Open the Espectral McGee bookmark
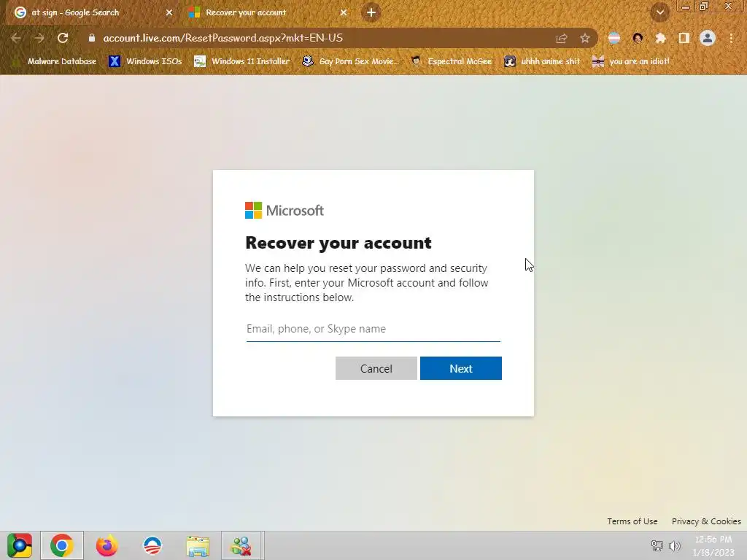Screen dimensions: 747x560 pos(452,61)
